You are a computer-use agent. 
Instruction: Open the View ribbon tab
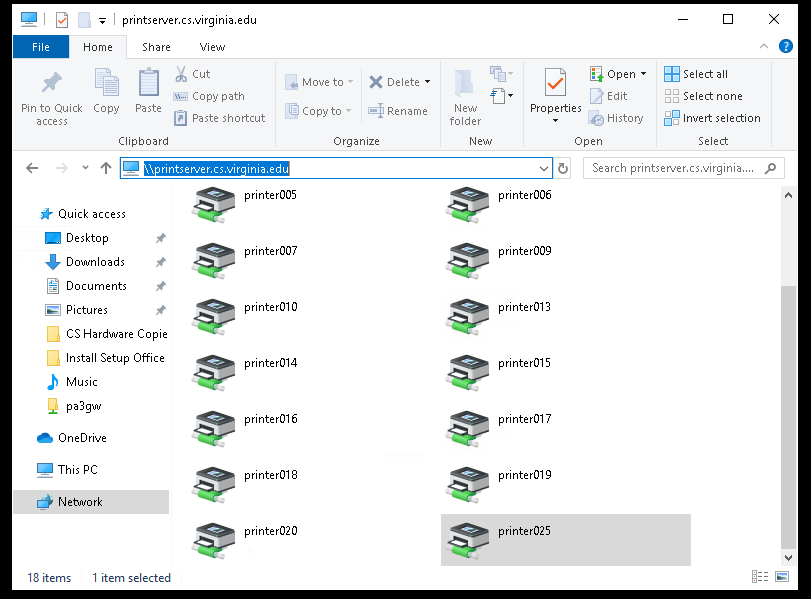coord(212,47)
